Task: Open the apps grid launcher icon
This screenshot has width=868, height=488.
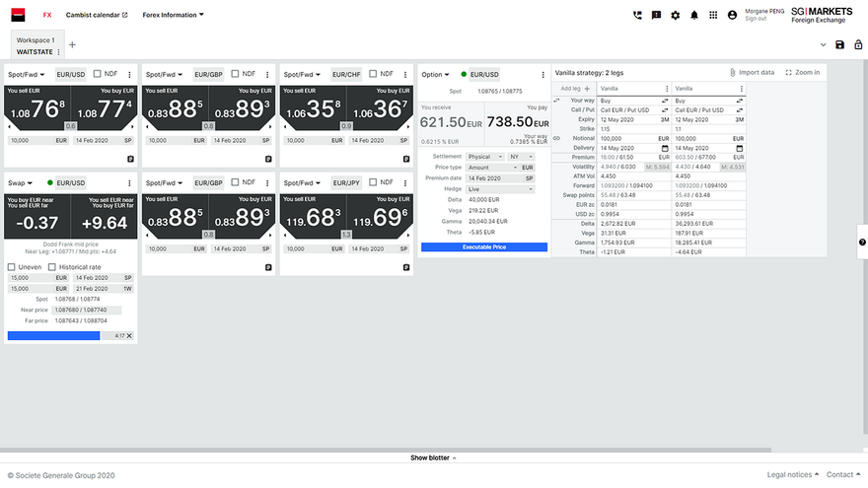Action: [713, 16]
